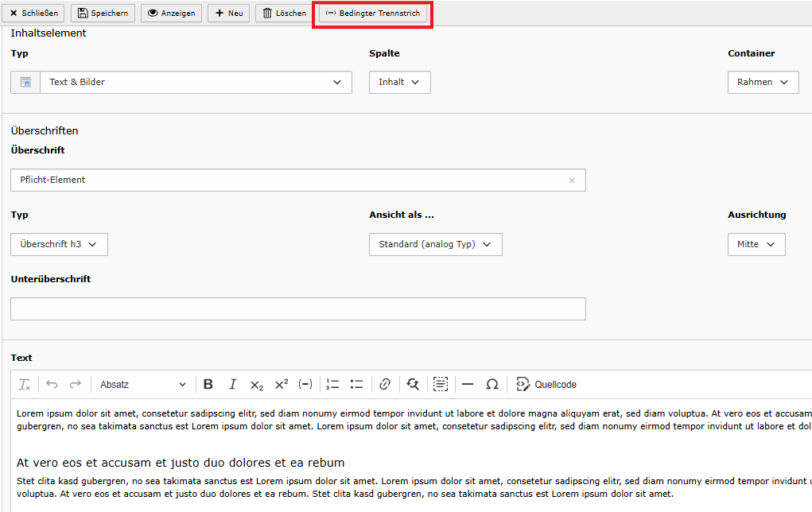Click the Speichern button

(103, 14)
